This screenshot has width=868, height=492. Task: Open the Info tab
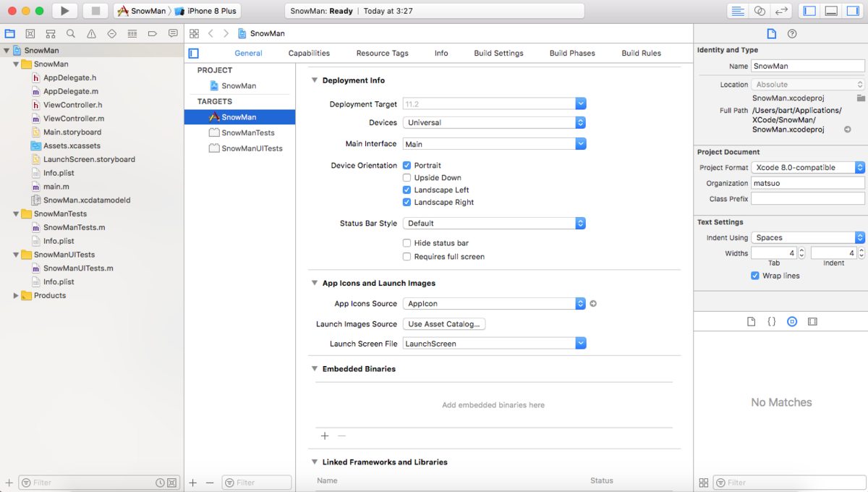coord(441,53)
